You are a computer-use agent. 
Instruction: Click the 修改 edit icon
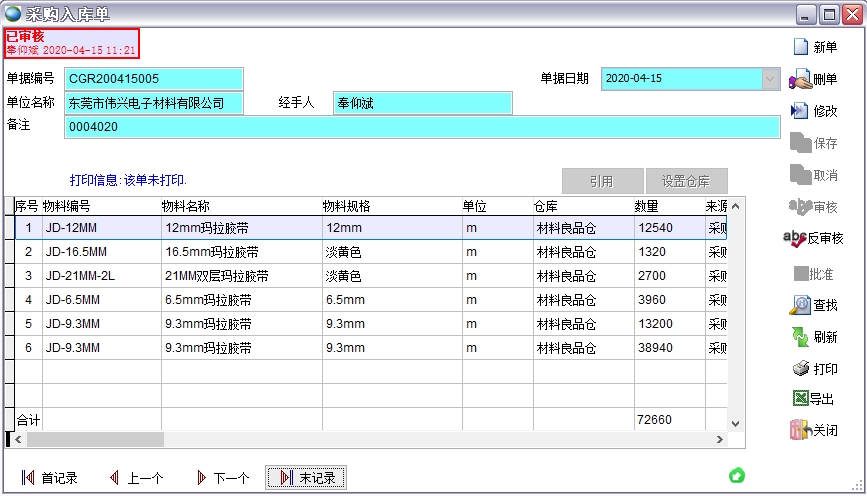coord(799,111)
